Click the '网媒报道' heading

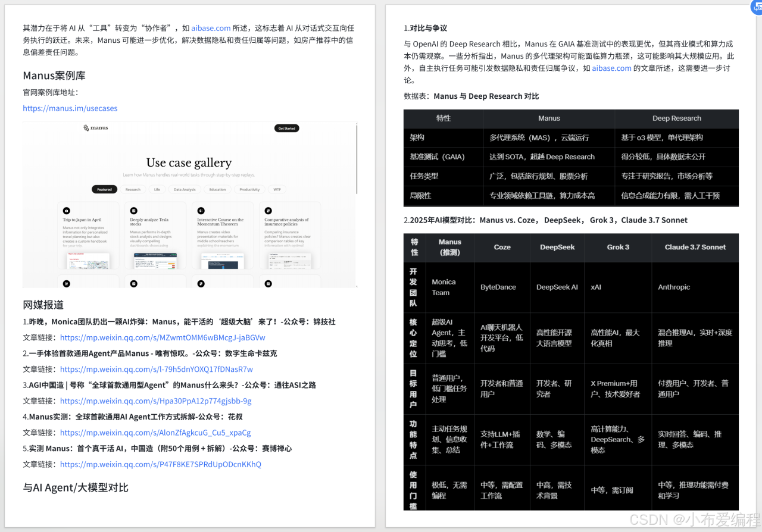pos(43,305)
